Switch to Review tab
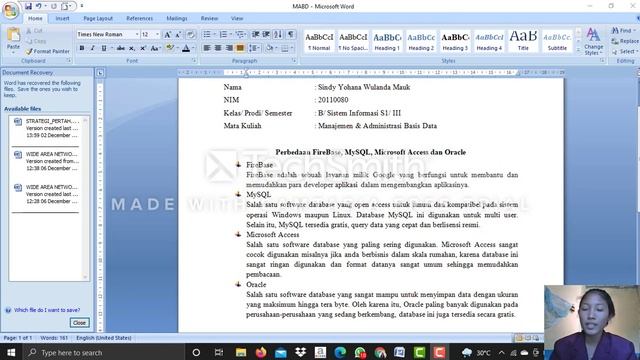Image resolution: width=640 pixels, height=360 pixels. pyautogui.click(x=209, y=18)
